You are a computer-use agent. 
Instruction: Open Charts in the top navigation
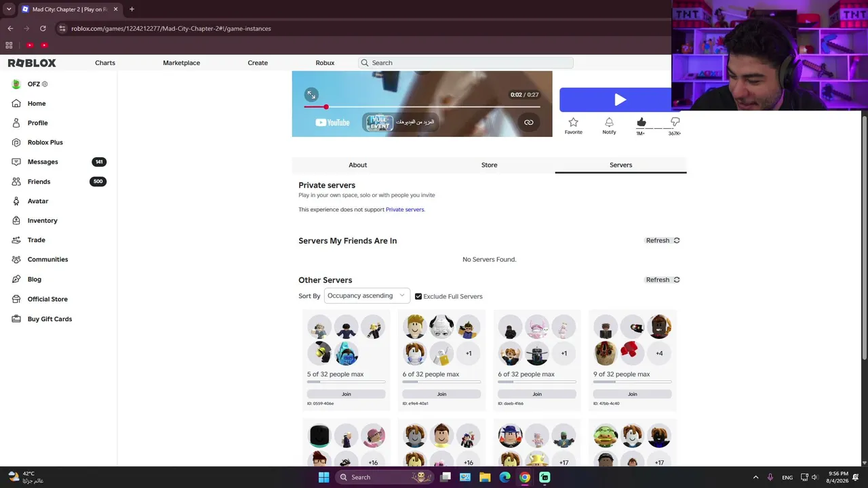[105, 63]
